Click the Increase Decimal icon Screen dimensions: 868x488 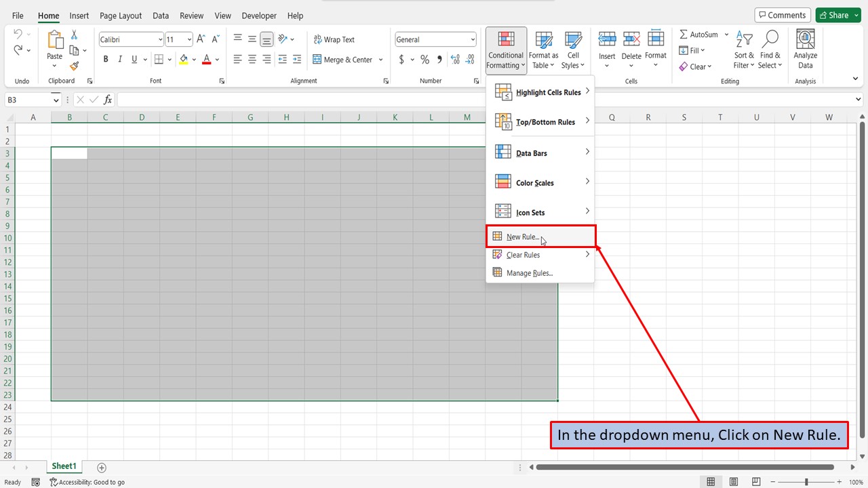(456, 59)
